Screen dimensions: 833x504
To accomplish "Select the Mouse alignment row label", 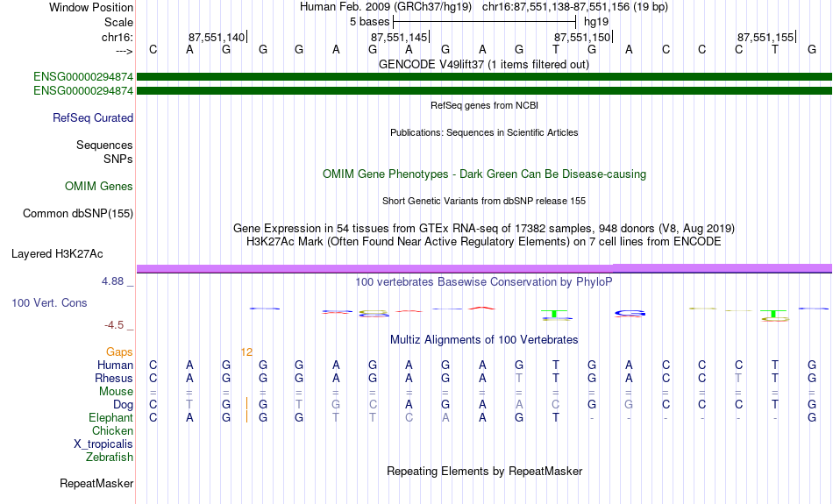I will click(x=116, y=392).
